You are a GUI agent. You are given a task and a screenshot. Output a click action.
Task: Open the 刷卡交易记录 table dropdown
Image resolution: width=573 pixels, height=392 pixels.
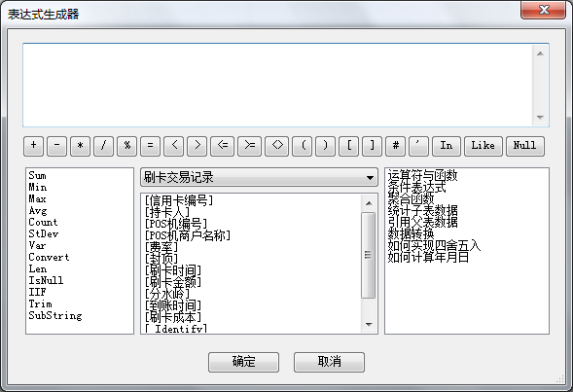(259, 178)
